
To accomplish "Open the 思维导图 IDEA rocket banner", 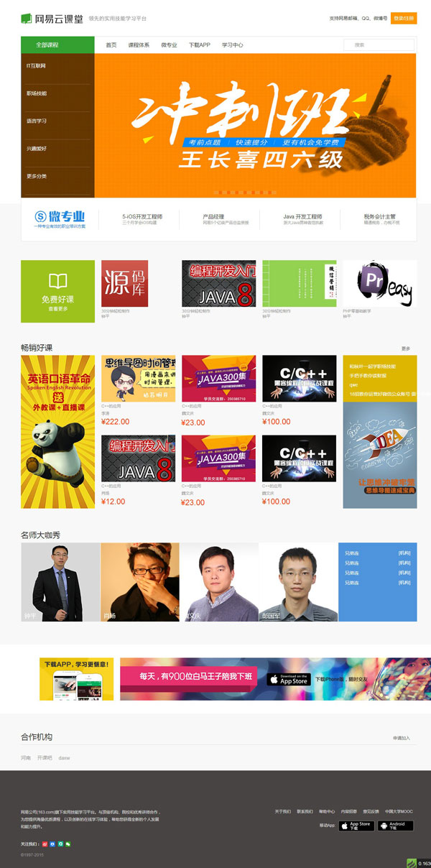I will click(x=379, y=455).
